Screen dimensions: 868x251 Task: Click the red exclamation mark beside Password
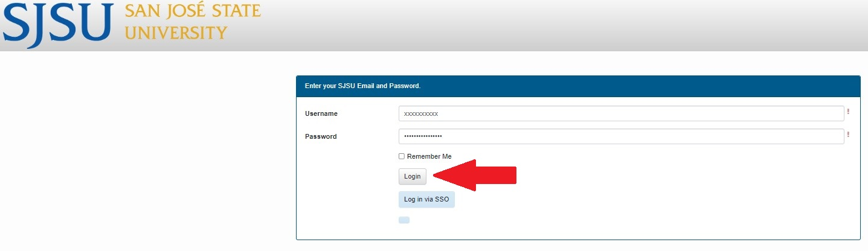pos(848,135)
